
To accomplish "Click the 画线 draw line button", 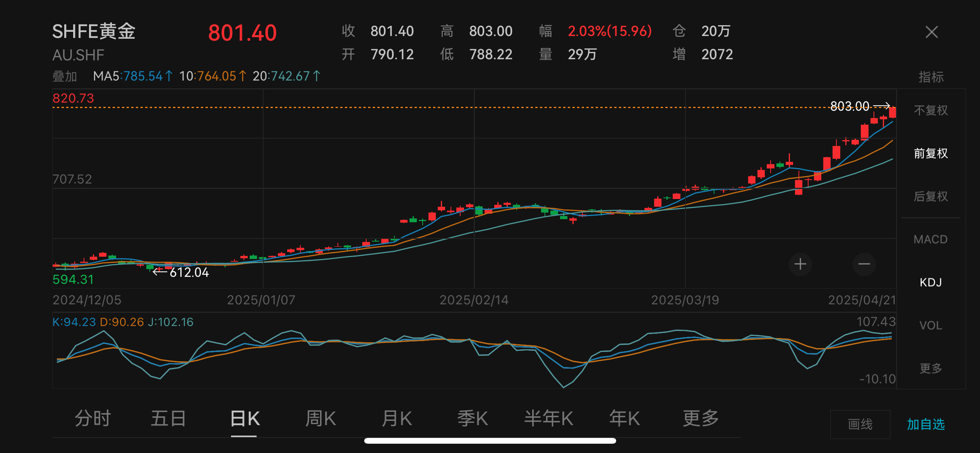I will pyautogui.click(x=860, y=424).
